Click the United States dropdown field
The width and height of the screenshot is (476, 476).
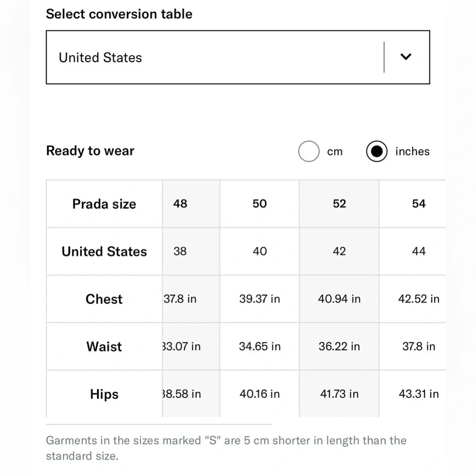pyautogui.click(x=238, y=57)
